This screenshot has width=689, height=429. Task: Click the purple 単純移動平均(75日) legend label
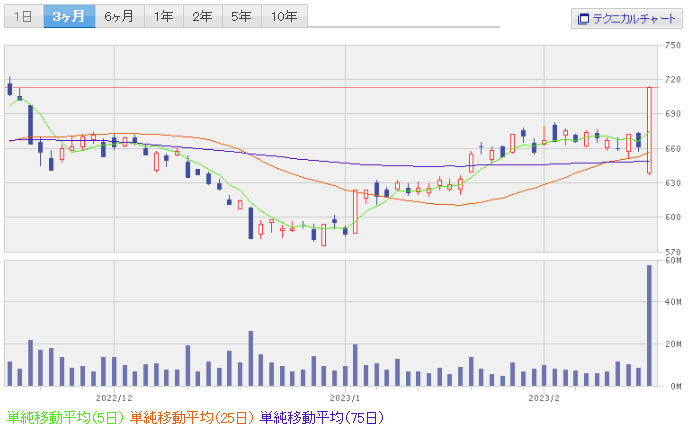(321, 417)
